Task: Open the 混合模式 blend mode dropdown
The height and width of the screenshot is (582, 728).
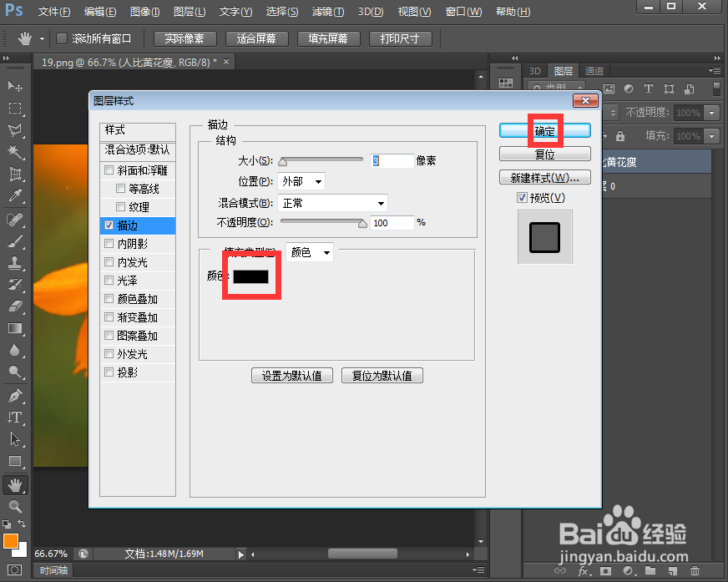Action: point(332,202)
